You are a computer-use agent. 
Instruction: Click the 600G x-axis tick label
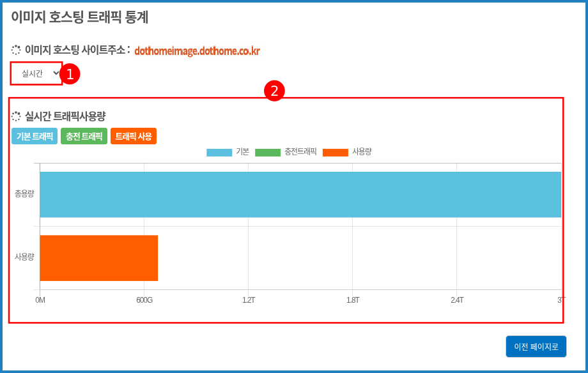(144, 300)
